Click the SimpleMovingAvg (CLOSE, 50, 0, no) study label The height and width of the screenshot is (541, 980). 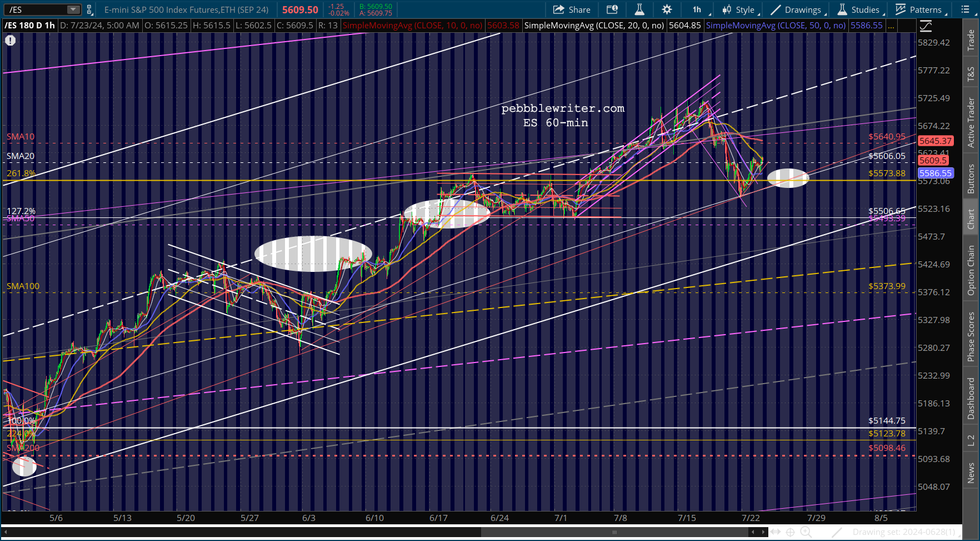(776, 26)
